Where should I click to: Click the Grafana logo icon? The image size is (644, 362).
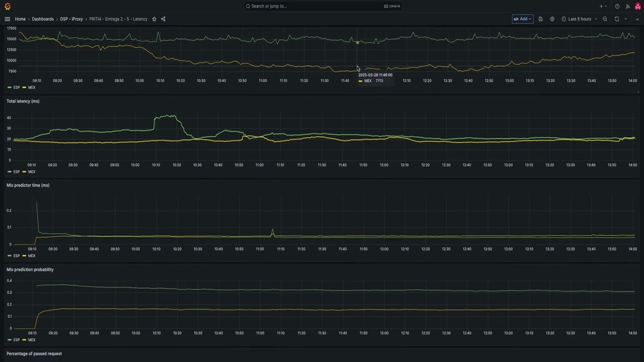pyautogui.click(x=7, y=6)
